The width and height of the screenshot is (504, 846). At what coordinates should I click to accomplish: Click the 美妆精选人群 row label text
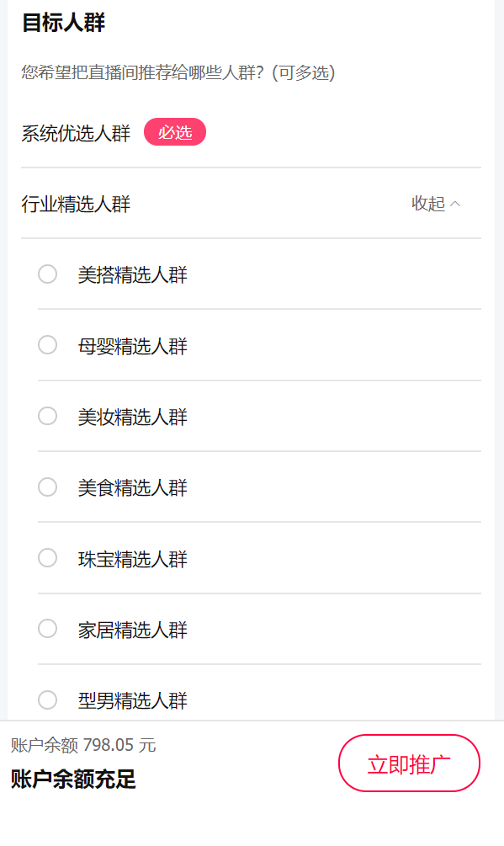(x=130, y=416)
